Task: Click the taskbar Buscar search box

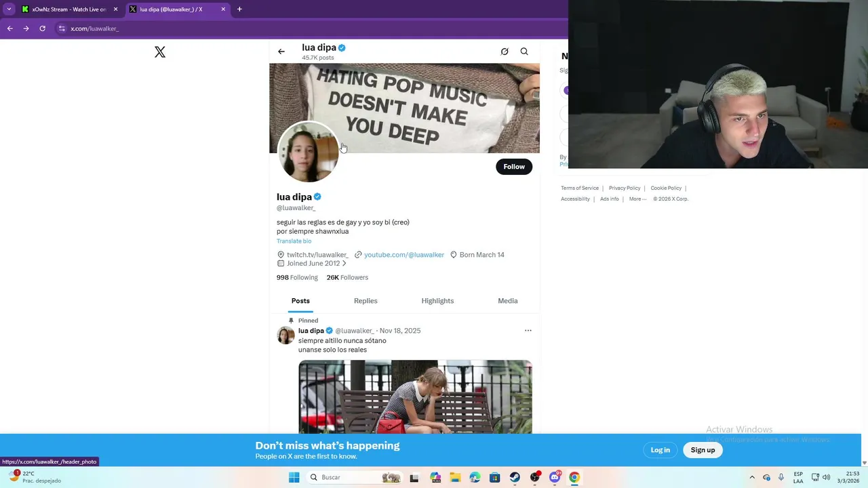Action: [x=354, y=477]
